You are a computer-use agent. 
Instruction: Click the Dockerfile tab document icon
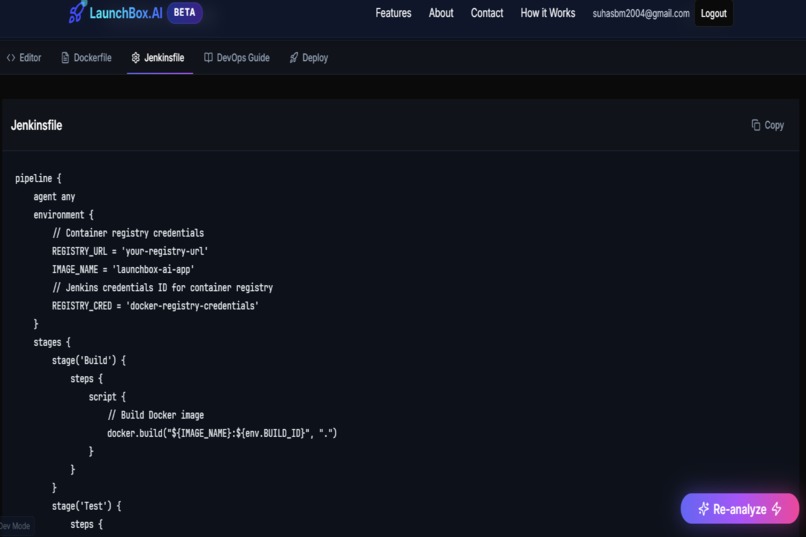point(65,58)
